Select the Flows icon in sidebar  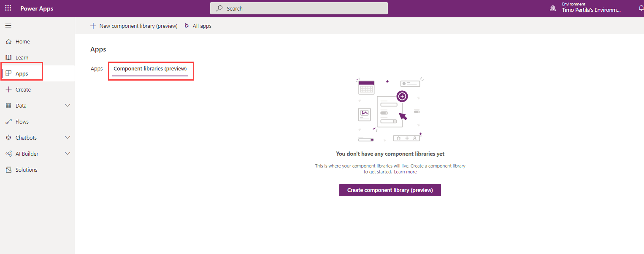8,122
